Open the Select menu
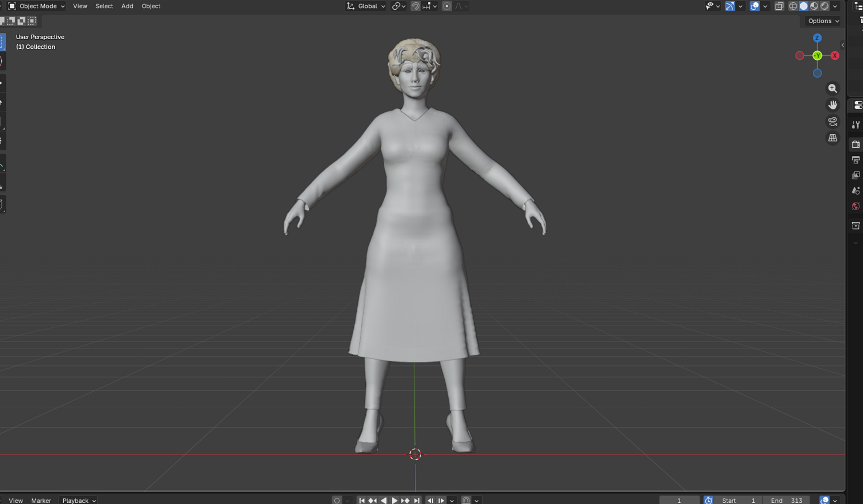Screen dimensions: 863x504 pyautogui.click(x=104, y=6)
